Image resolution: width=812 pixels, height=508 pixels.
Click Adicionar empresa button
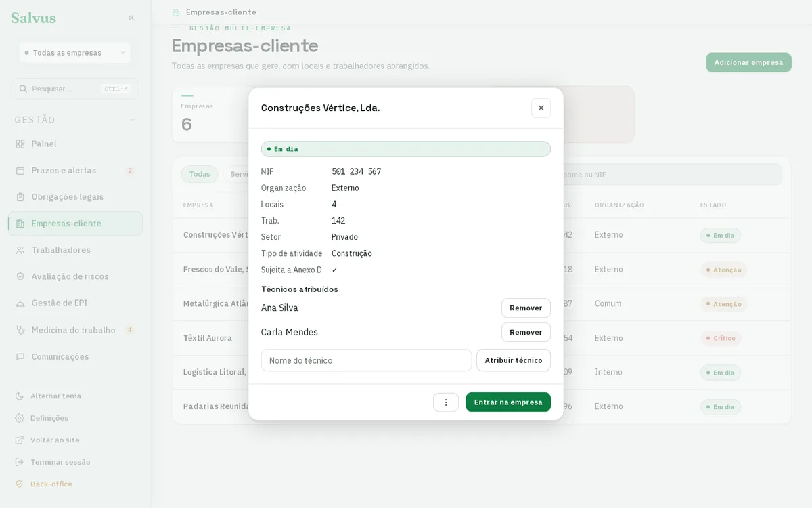click(748, 62)
